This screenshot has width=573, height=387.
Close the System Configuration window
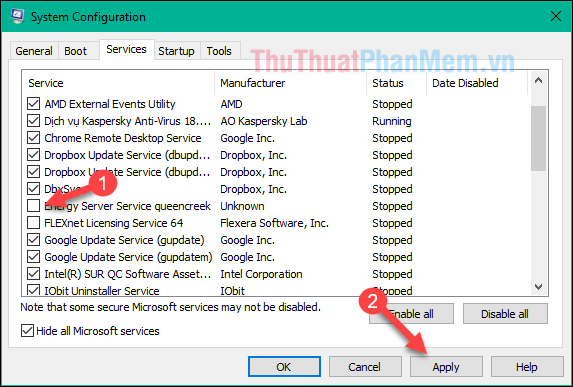(555, 16)
